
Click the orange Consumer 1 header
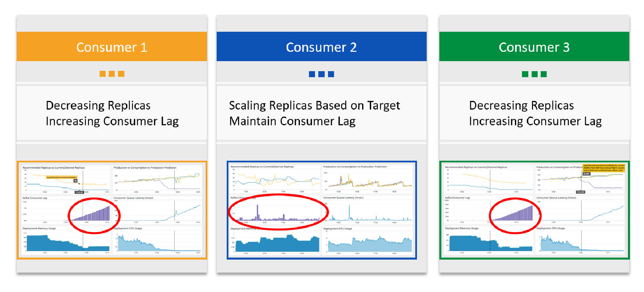coord(112,46)
